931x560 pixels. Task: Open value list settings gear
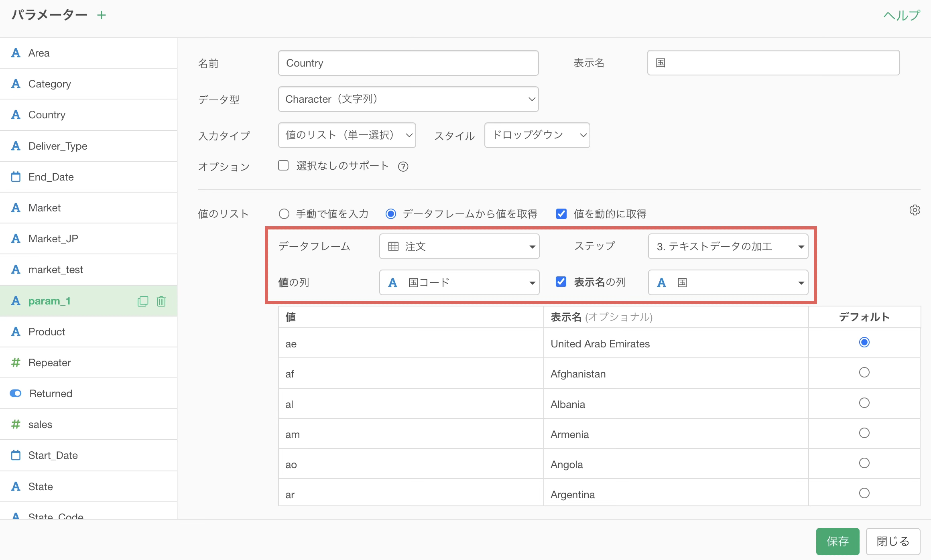coord(915,210)
